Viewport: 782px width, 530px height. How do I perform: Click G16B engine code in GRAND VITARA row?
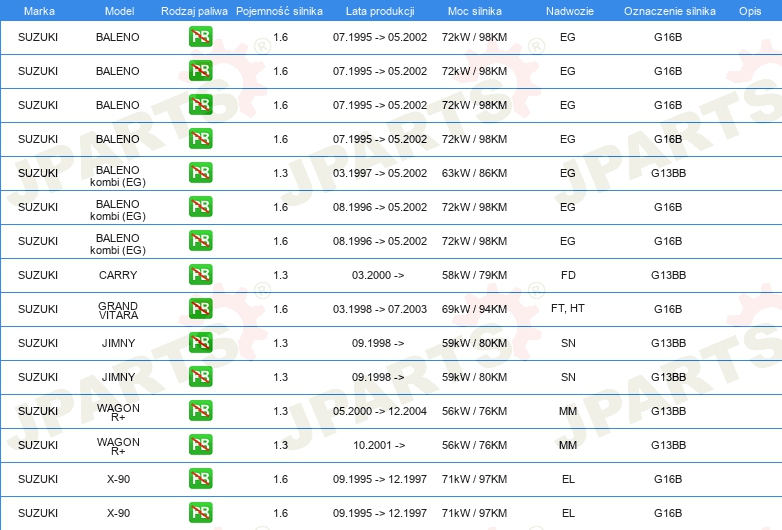[668, 309]
